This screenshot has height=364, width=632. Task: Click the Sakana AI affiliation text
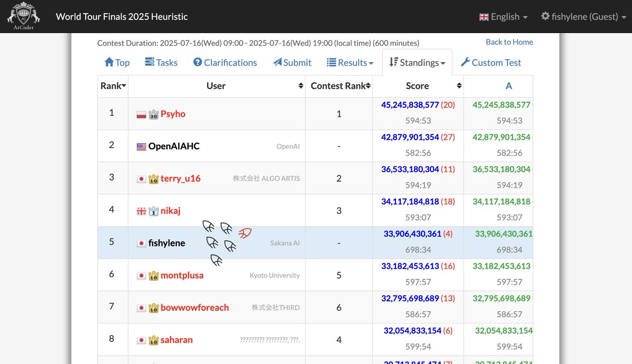pos(285,243)
